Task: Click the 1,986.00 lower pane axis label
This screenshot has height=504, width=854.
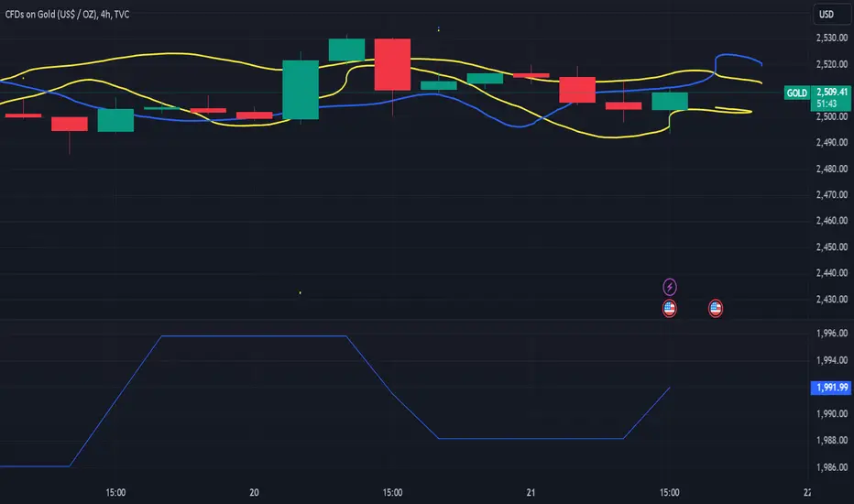Action: click(x=832, y=467)
